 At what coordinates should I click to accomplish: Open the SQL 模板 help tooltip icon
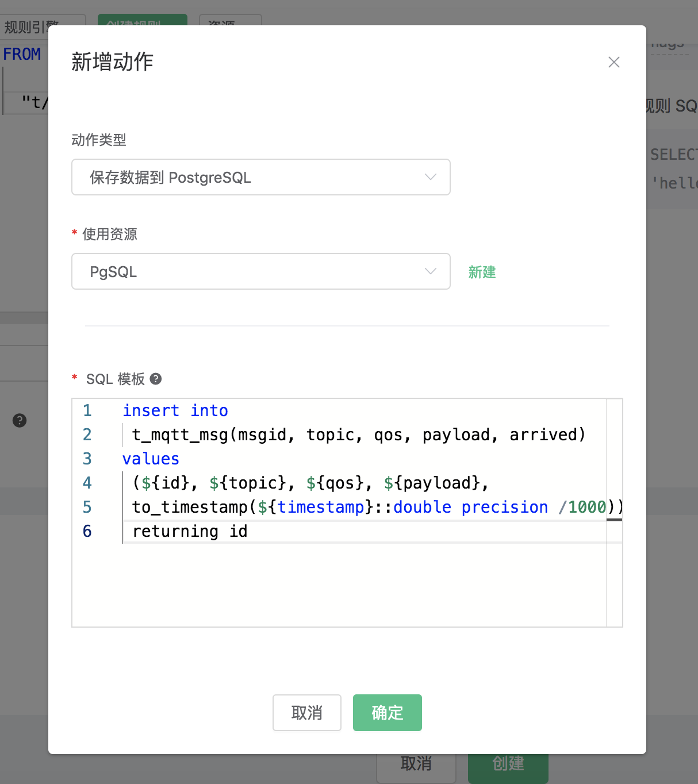click(155, 379)
